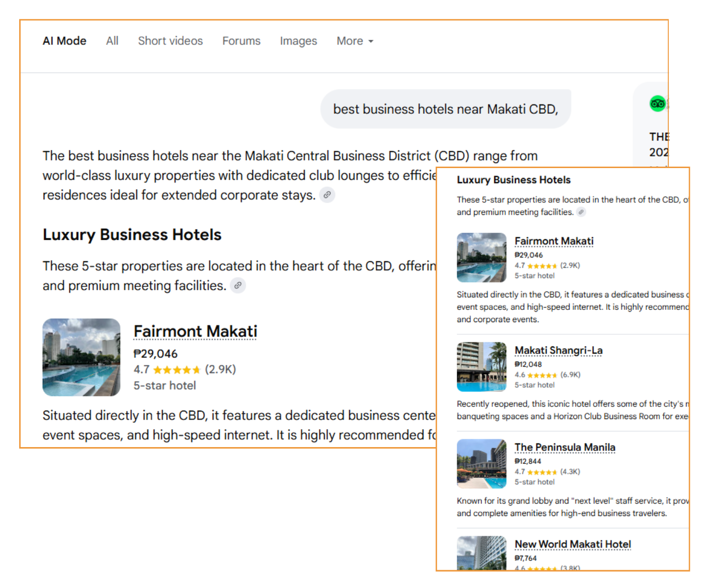Click the link icon after the intro paragraph
The image size is (710, 588).
[x=327, y=194]
